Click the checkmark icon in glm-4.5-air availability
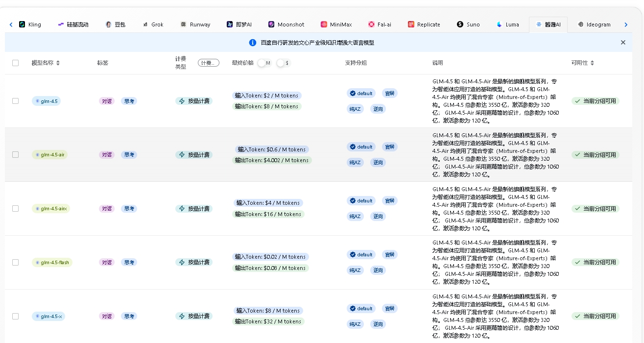 click(577, 155)
